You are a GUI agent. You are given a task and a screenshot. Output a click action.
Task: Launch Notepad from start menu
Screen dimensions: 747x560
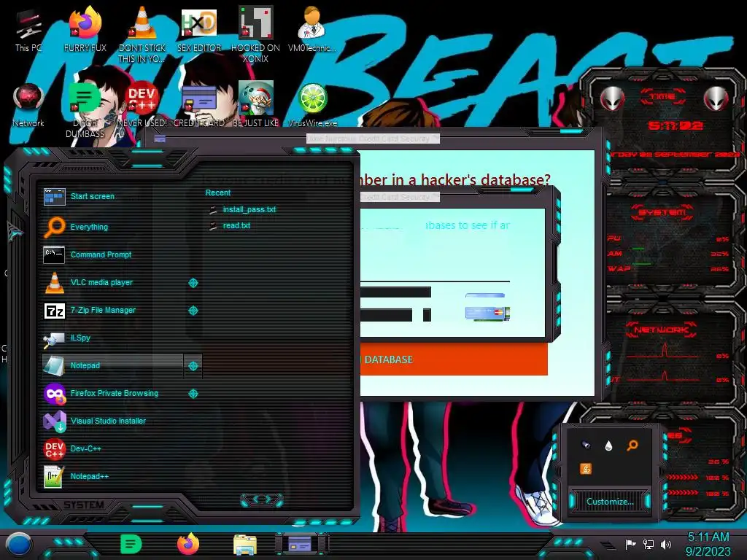pyautogui.click(x=112, y=365)
